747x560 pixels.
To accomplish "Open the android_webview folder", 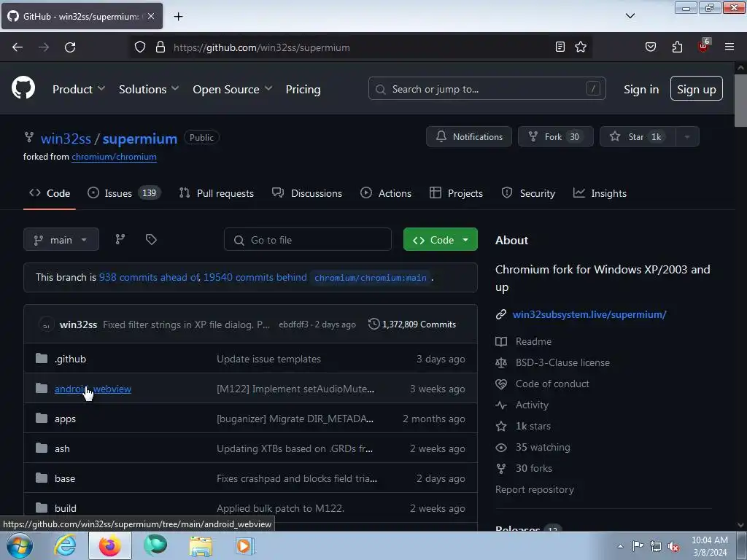I will tap(93, 389).
